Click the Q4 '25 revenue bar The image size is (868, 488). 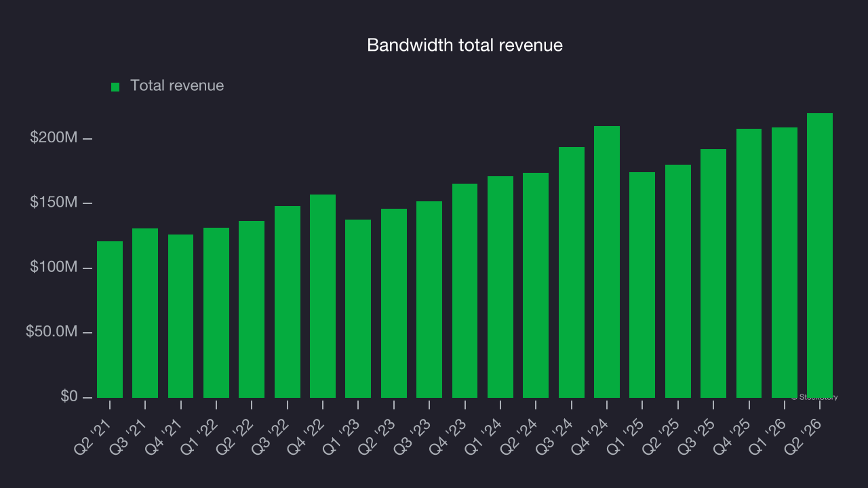(749, 263)
